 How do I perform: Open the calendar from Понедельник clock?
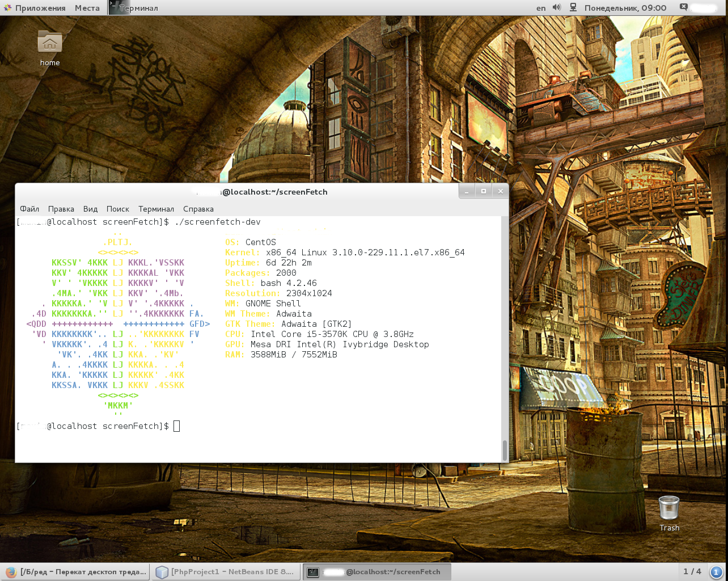[625, 8]
